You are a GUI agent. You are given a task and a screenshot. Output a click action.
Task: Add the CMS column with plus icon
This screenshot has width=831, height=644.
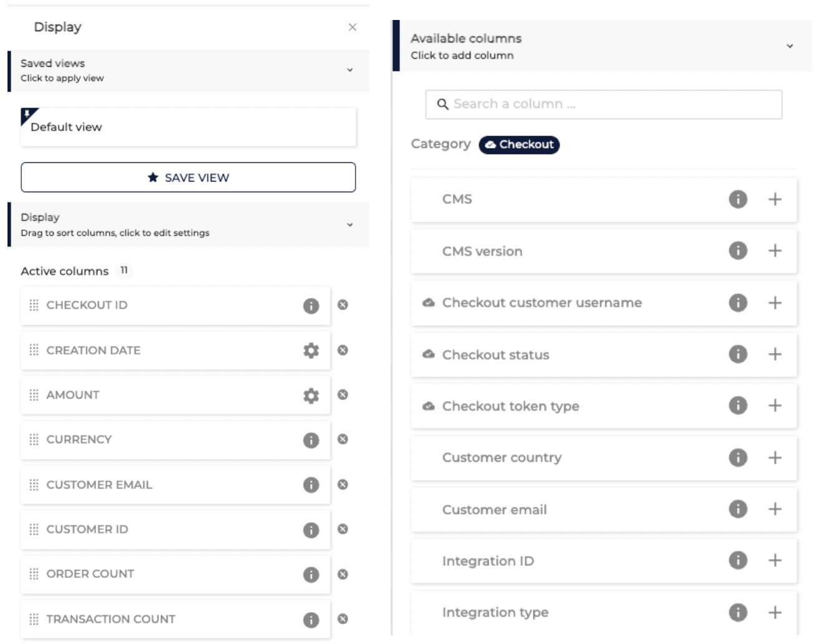pyautogui.click(x=775, y=200)
